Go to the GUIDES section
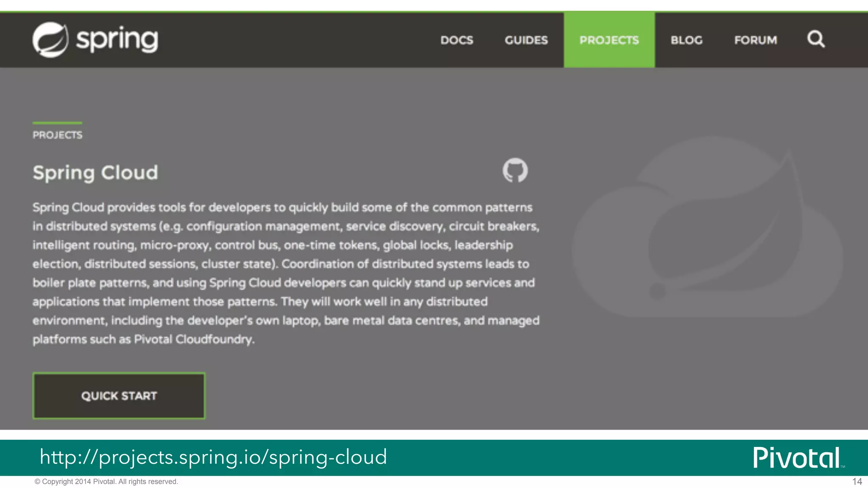Image resolution: width=868 pixels, height=488 pixels. (526, 40)
